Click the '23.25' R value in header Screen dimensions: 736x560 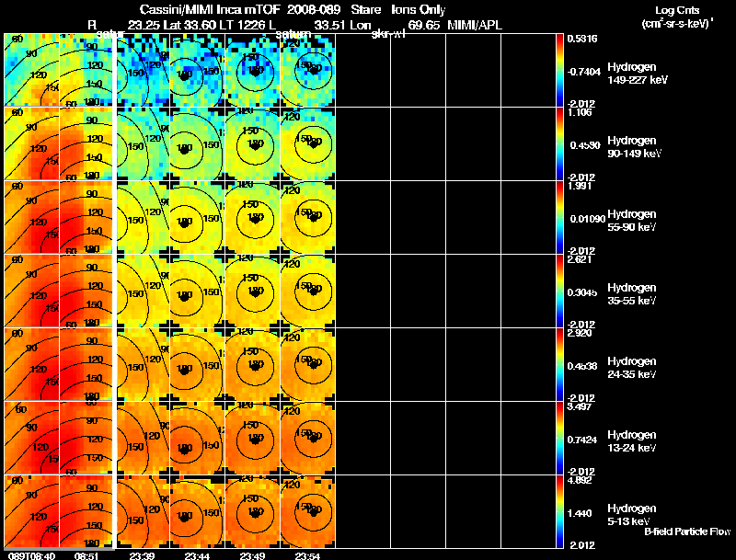pos(144,25)
